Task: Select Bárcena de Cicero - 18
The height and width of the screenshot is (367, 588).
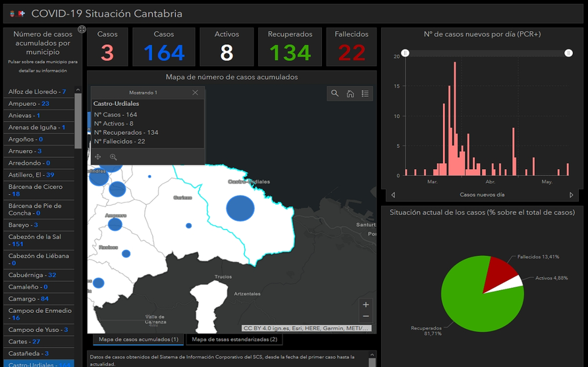Action: point(39,190)
